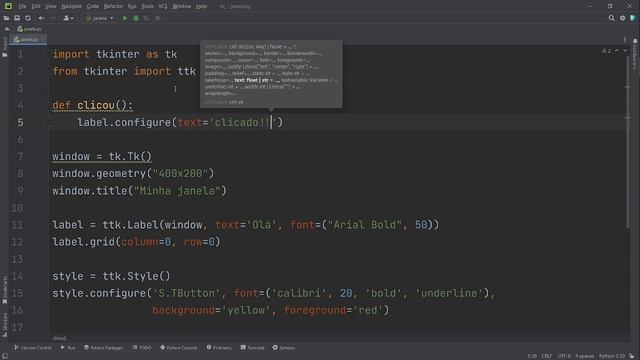Open the View menu
The width and height of the screenshot is (640, 360).
pos(50,6)
